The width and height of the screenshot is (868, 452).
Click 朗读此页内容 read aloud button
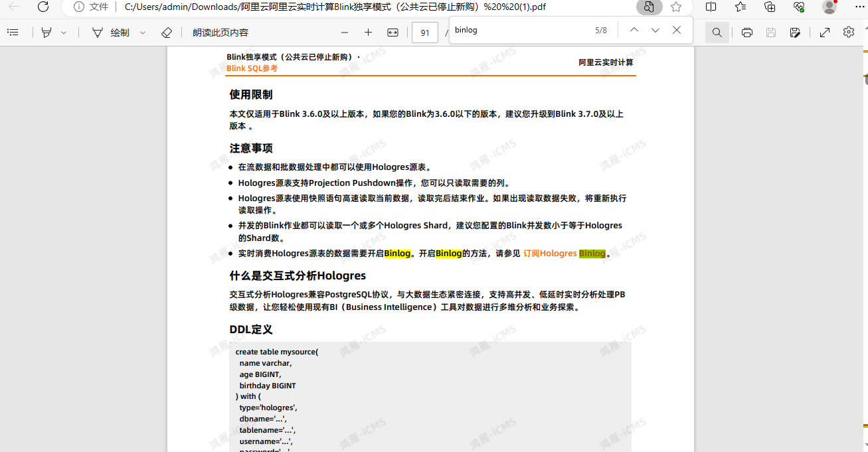220,33
